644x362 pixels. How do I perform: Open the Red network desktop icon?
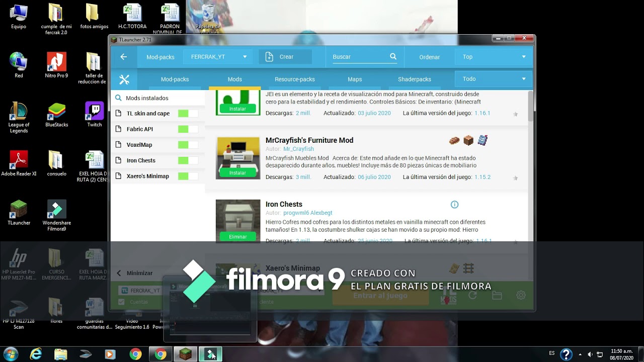click(x=19, y=65)
